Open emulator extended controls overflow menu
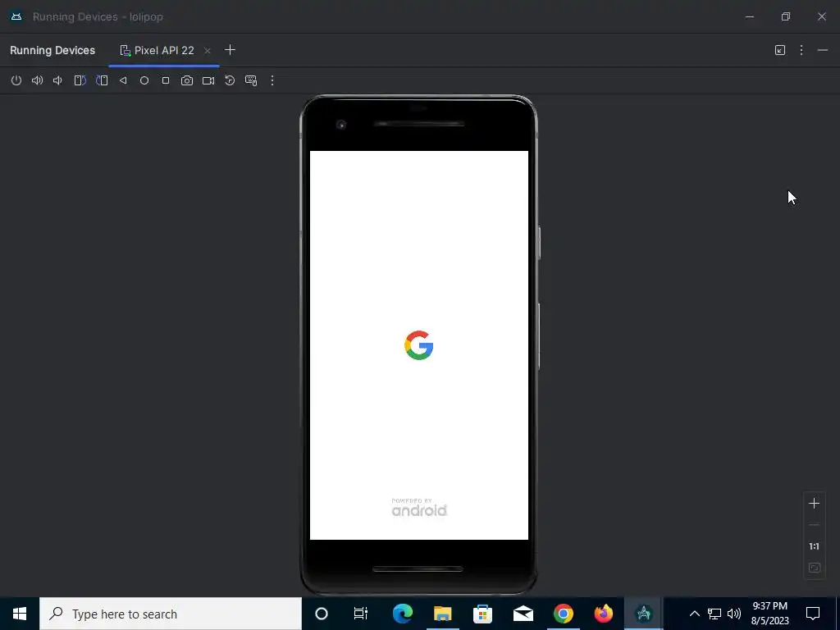 tap(272, 80)
